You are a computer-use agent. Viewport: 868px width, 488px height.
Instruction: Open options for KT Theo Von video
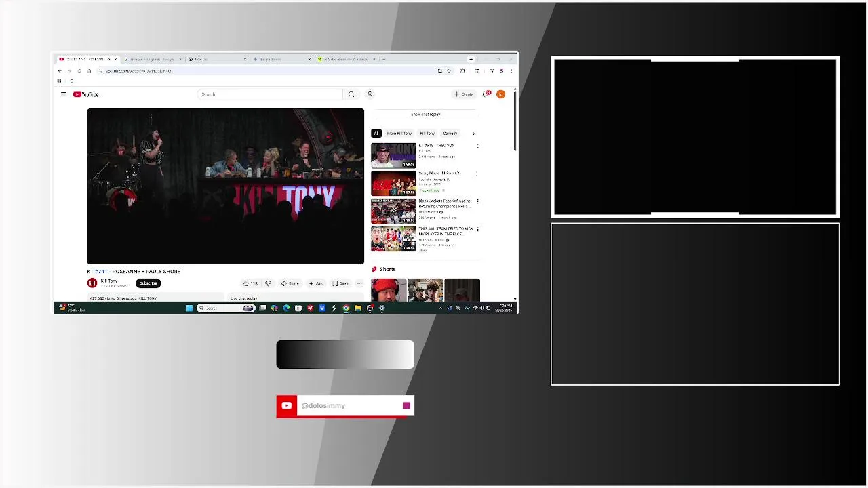(477, 146)
